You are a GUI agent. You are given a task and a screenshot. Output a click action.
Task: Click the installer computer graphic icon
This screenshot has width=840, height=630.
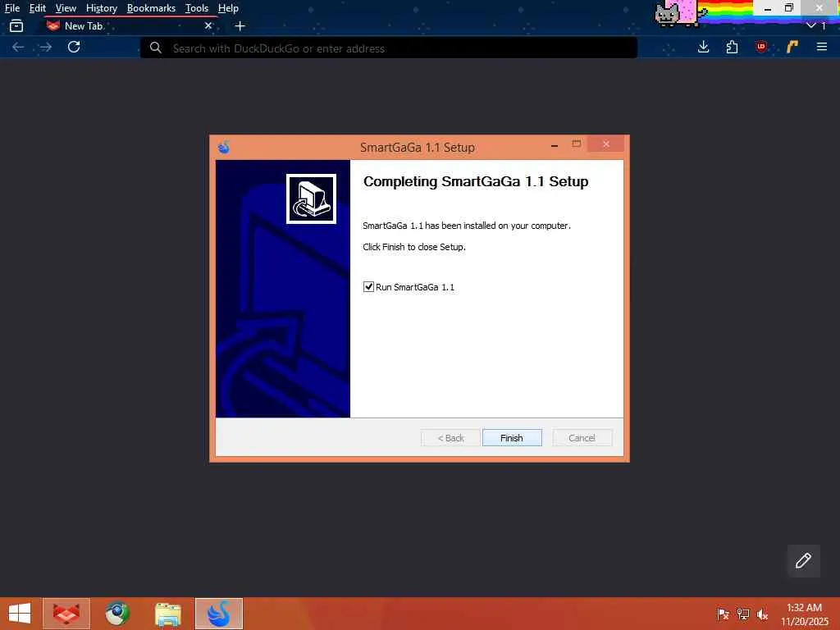311,199
